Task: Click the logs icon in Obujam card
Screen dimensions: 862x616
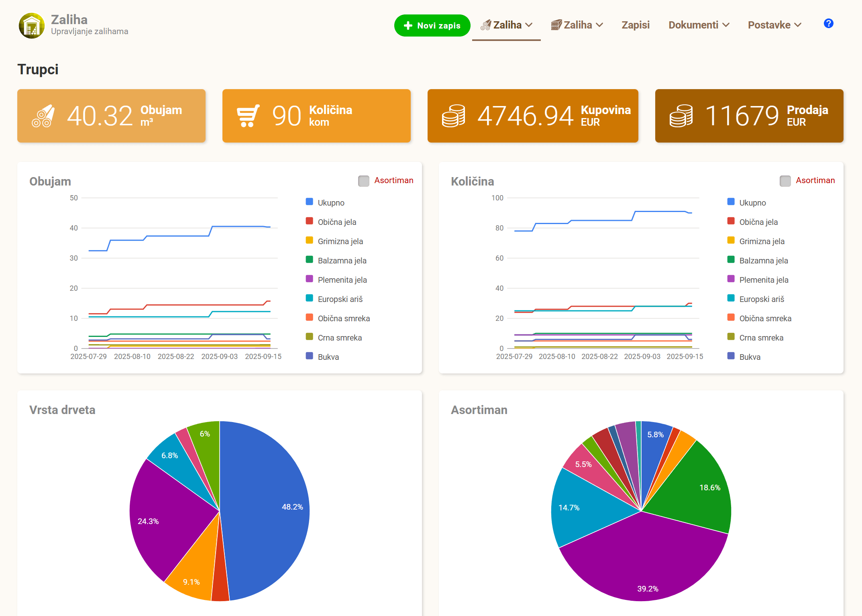Action: tap(43, 116)
